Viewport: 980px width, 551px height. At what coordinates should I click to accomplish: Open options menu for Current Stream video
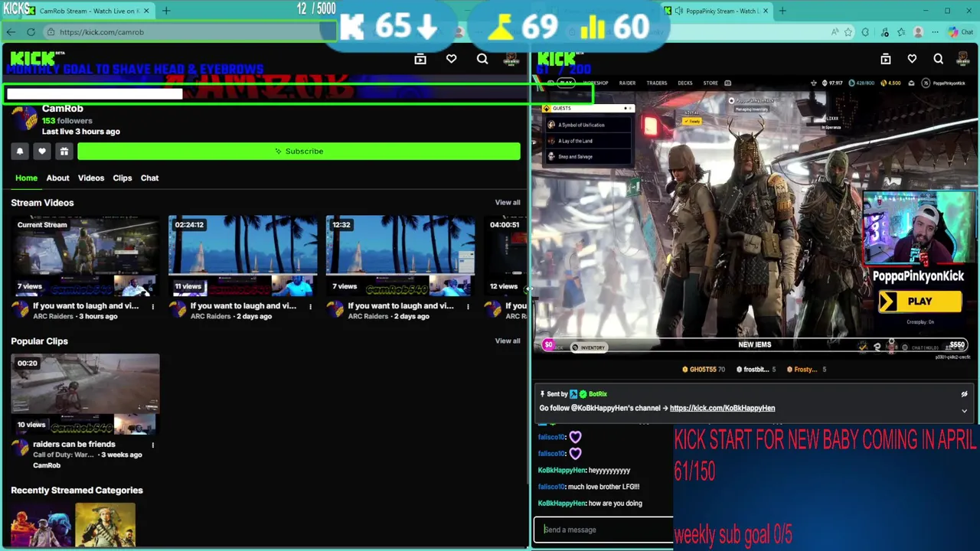coord(152,307)
